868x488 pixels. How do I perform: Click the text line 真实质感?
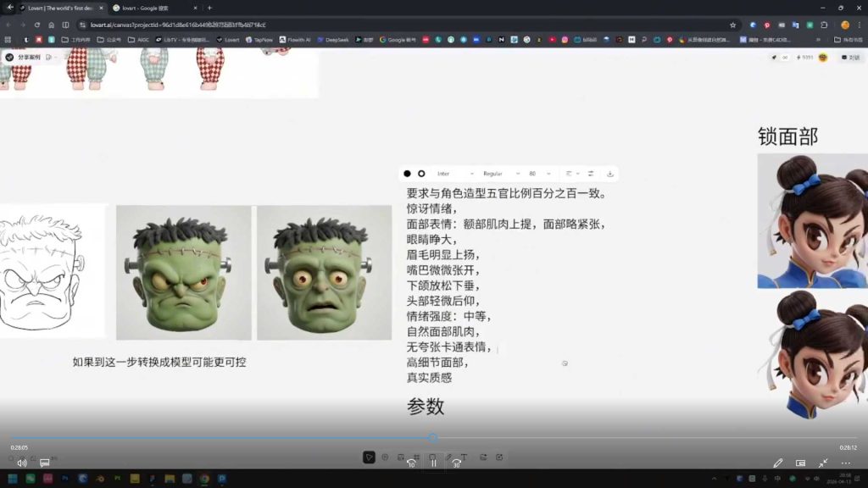pyautogui.click(x=429, y=377)
